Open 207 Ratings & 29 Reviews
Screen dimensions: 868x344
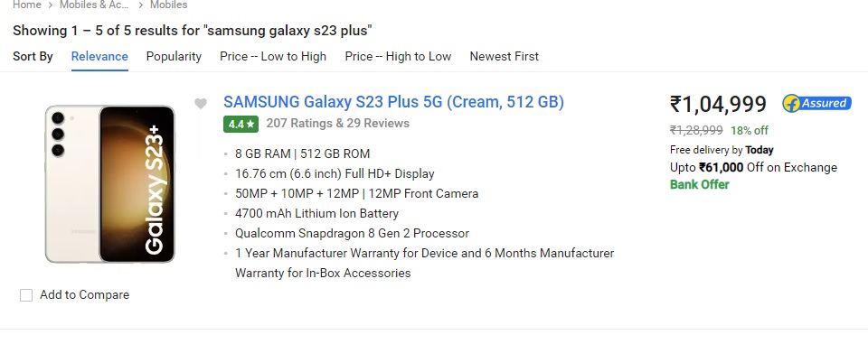point(337,124)
